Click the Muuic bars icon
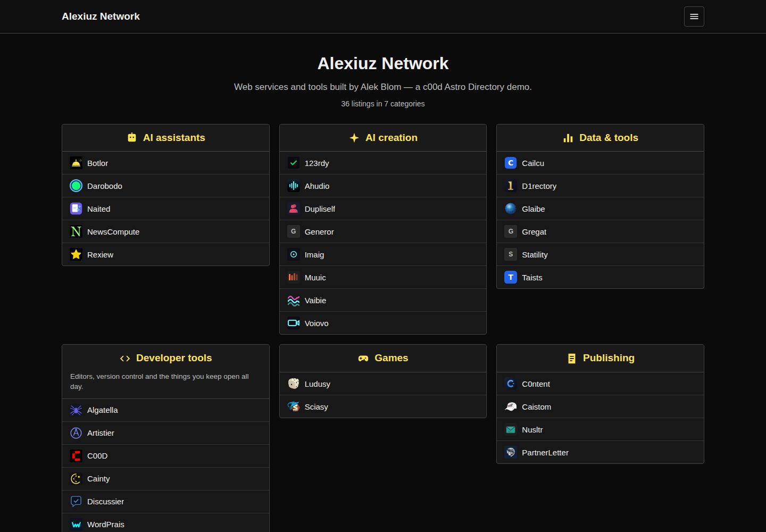766x532 pixels. [x=294, y=277]
